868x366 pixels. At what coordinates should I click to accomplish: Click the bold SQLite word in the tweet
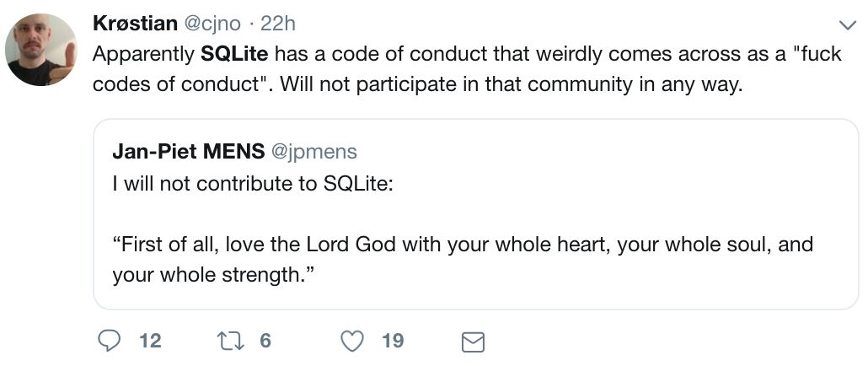(234, 54)
